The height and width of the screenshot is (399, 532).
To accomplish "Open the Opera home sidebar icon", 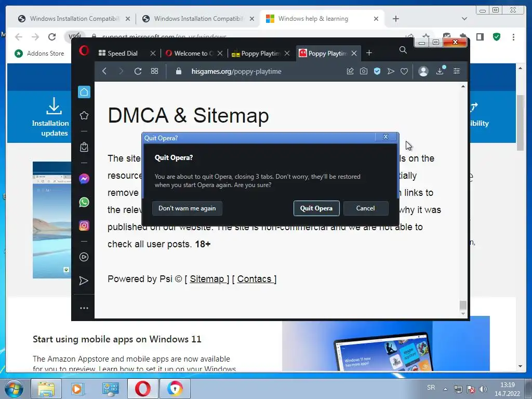I will 84,92.
